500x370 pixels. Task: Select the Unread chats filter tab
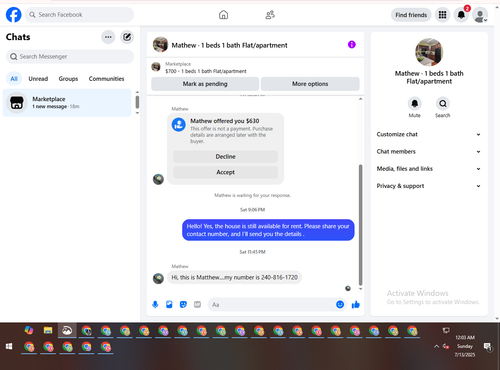coord(38,79)
